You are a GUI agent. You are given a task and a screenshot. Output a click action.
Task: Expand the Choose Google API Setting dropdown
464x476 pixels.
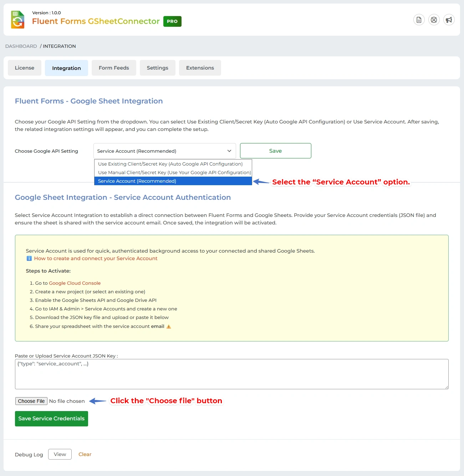click(164, 151)
